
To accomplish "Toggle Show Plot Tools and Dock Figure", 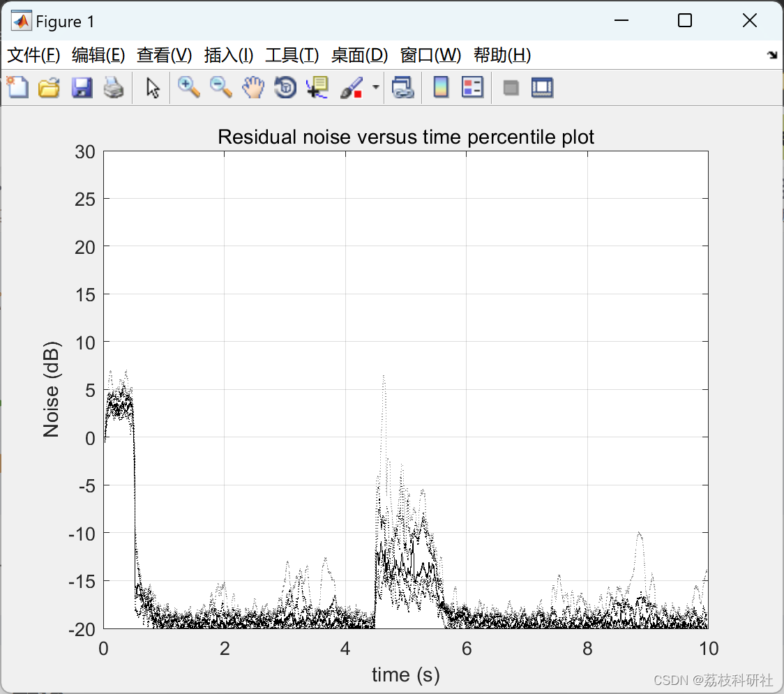I will (542, 87).
